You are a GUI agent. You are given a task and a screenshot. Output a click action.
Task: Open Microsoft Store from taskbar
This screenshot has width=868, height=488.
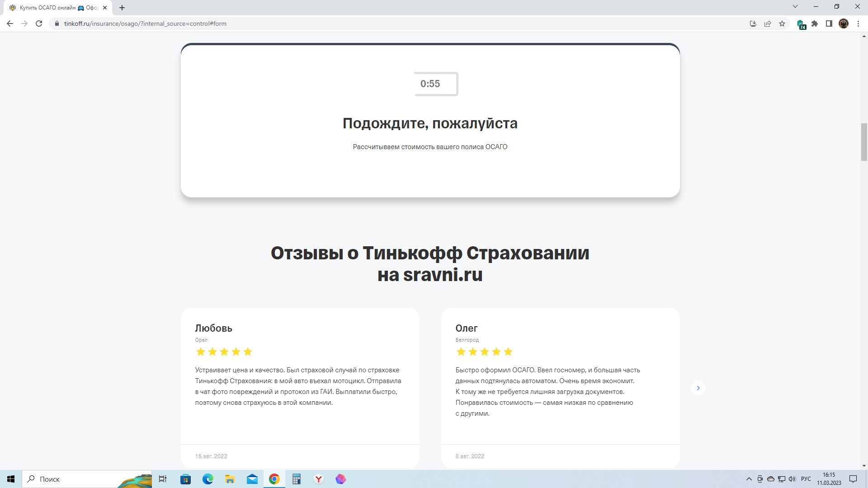[x=186, y=479]
